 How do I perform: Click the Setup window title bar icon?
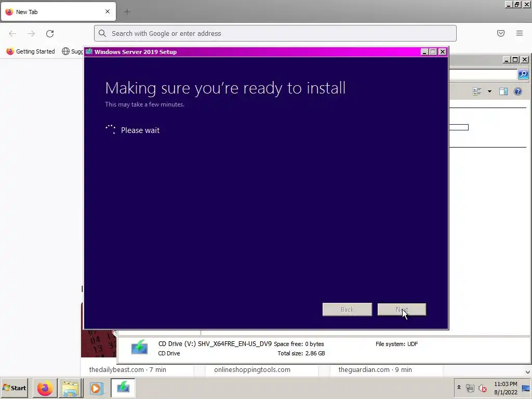89,51
